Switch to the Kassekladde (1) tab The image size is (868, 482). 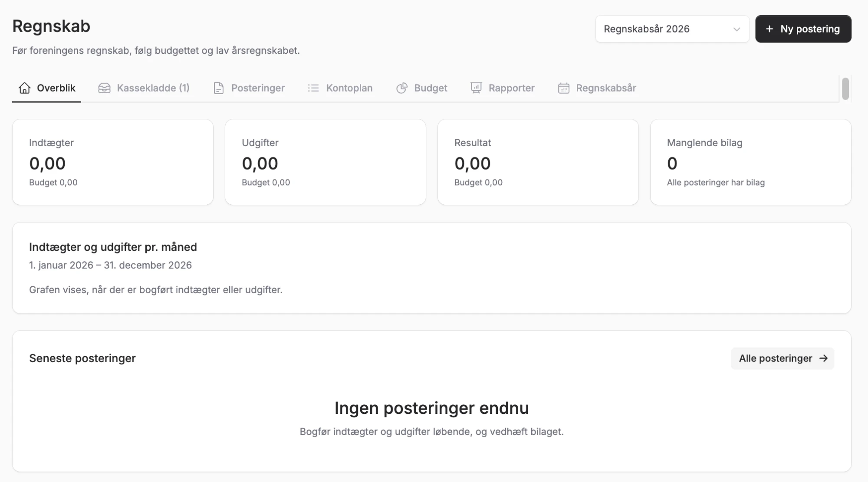[x=144, y=88]
